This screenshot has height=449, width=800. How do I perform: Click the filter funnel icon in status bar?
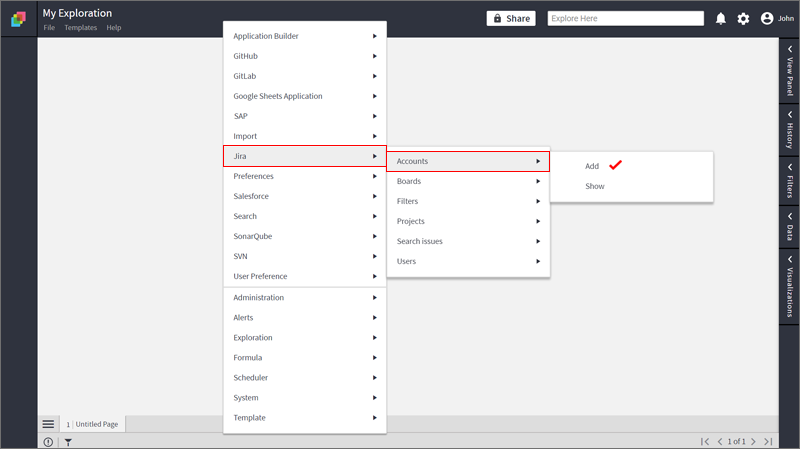[x=68, y=442]
